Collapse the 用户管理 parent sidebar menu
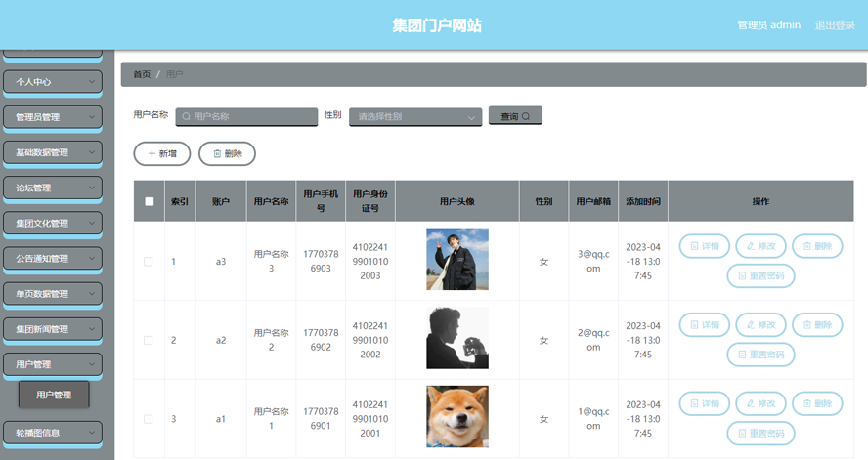 [53, 365]
